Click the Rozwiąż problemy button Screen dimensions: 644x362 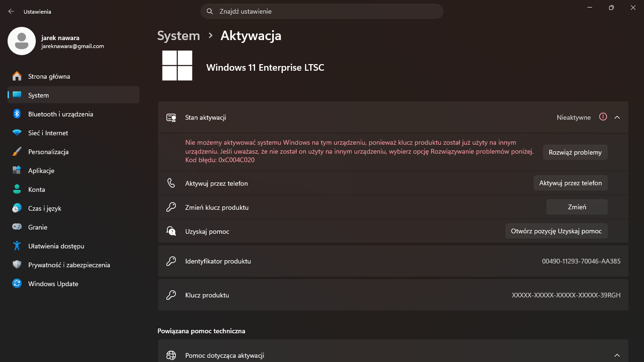pyautogui.click(x=575, y=152)
